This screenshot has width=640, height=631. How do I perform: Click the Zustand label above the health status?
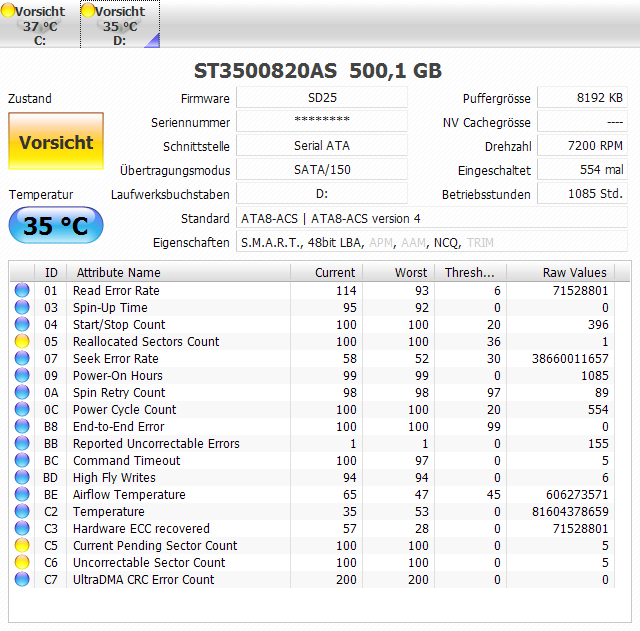tap(30, 99)
